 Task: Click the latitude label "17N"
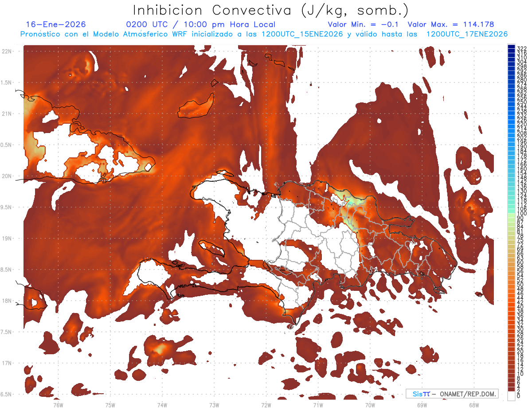[7, 363]
